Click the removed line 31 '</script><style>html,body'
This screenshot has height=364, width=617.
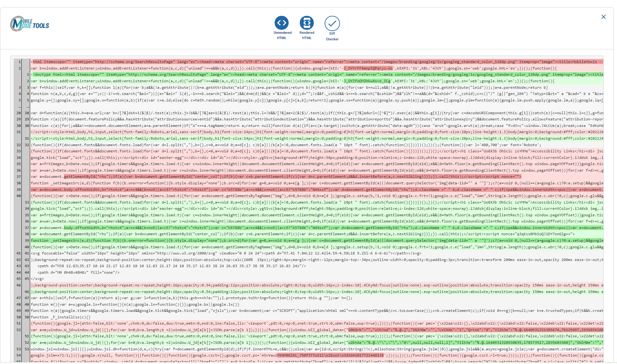317,132
